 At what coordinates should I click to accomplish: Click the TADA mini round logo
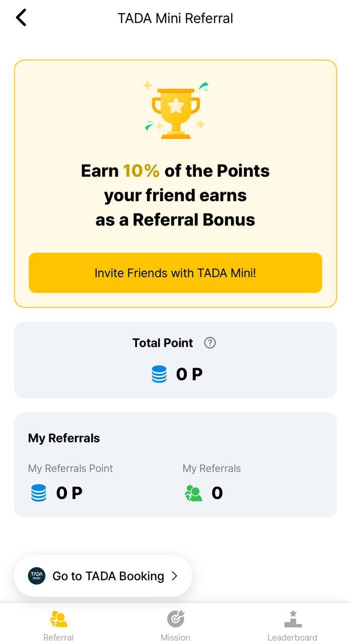click(x=37, y=576)
